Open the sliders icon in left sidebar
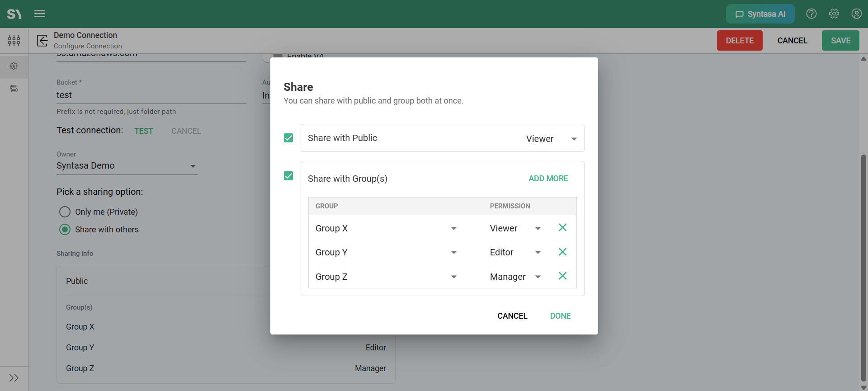 (x=14, y=41)
